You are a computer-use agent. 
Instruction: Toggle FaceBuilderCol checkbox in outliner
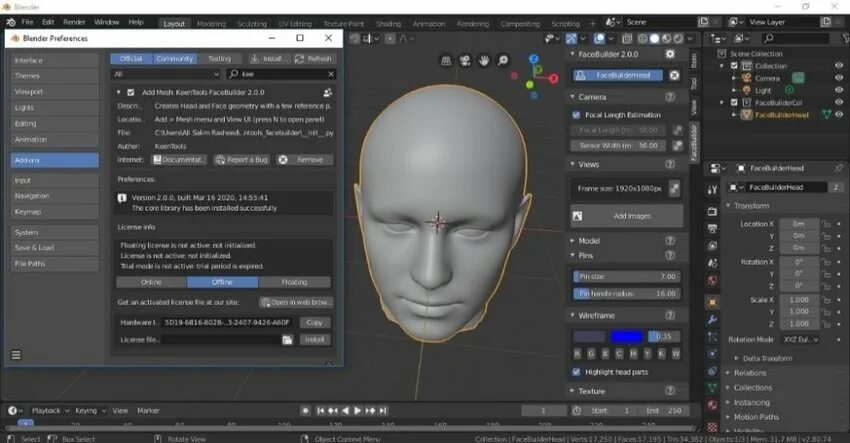[734, 102]
